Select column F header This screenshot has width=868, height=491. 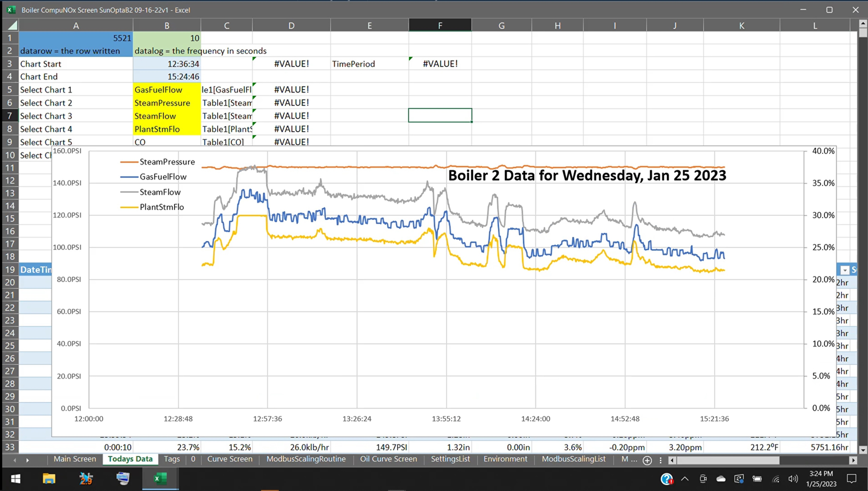pos(440,25)
